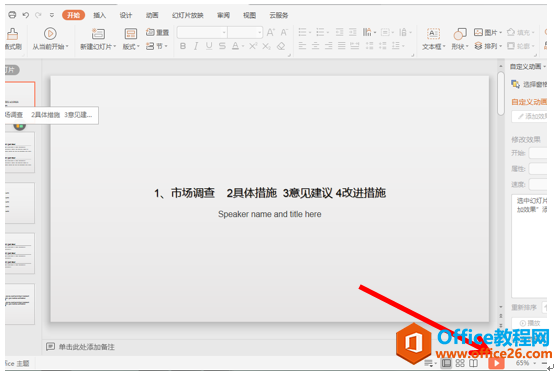Image resolution: width=559 pixels, height=371 pixels.
Task: Switch to the 审阅 tab
Action: coord(223,15)
